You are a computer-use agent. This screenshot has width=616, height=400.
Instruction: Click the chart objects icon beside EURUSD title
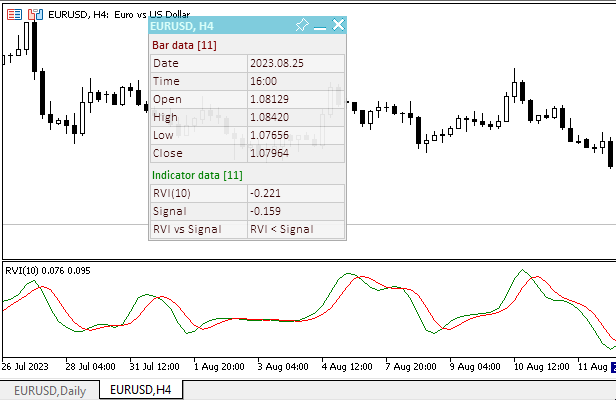(35, 15)
